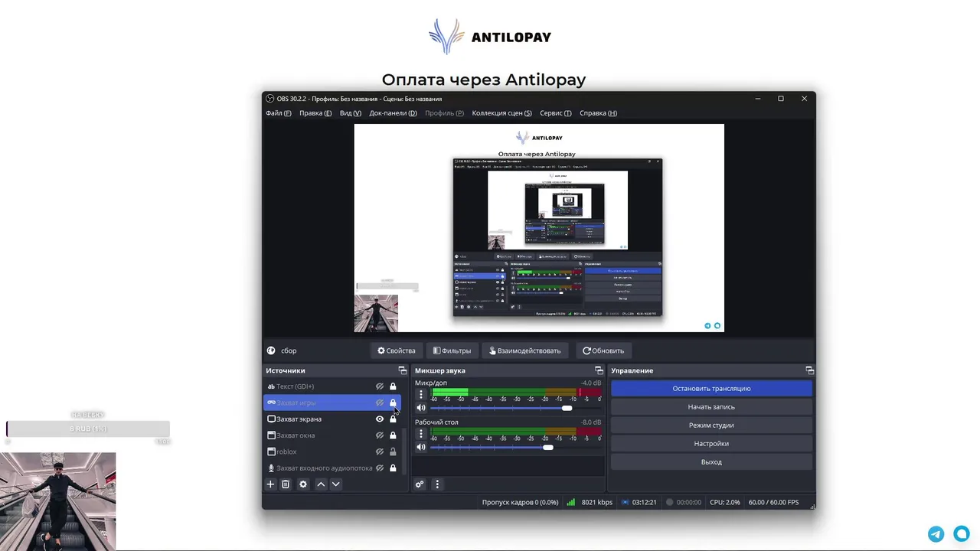Select the Захват входного аудиопотока source row
The width and height of the screenshot is (980, 551).
332,468
